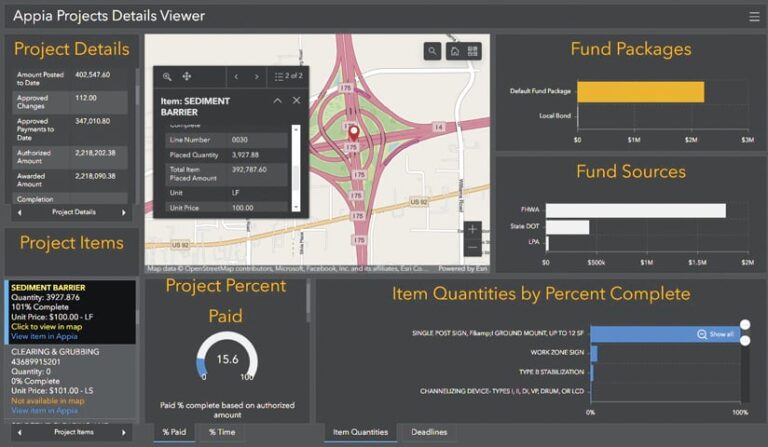Screen dimensions: 768x447
Task: Click the Default Fund Package bar
Action: click(641, 92)
